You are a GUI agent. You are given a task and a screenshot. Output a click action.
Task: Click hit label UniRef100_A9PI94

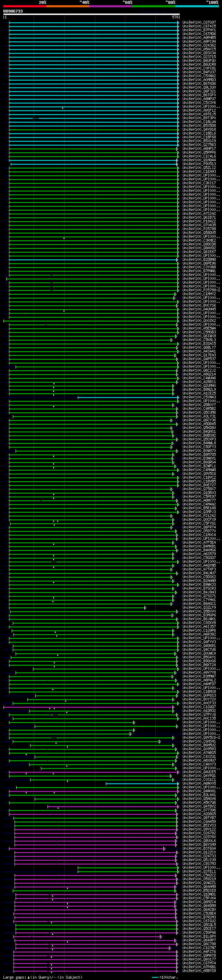coord(199,41)
